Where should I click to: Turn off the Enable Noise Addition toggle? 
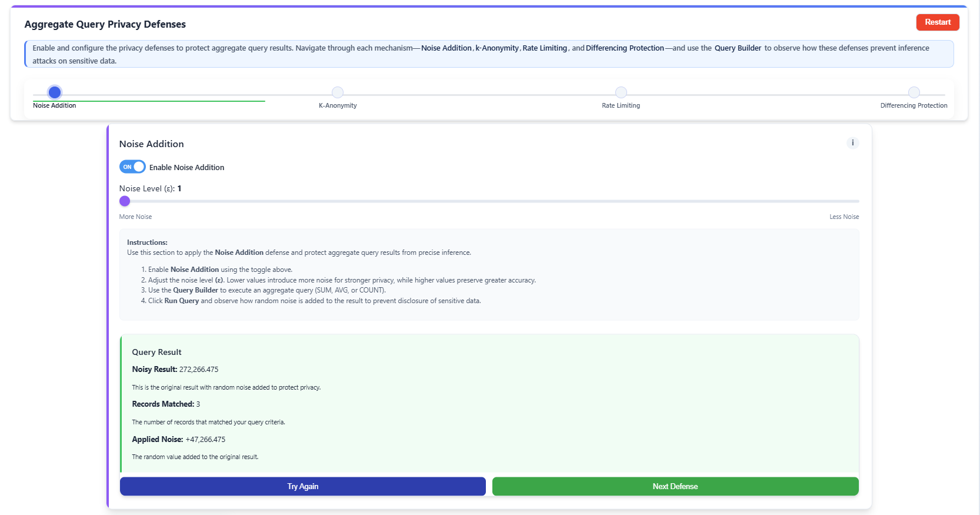132,167
